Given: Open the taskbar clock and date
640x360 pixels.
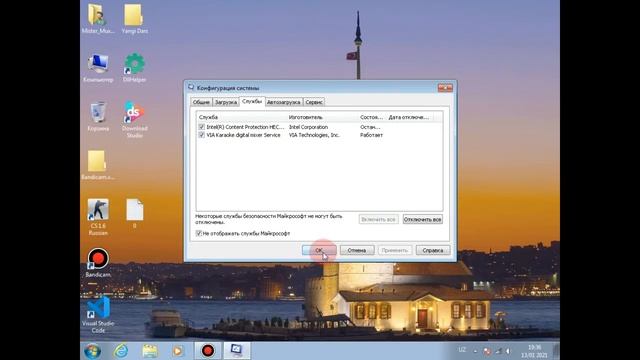Looking at the screenshot, I should (x=534, y=351).
